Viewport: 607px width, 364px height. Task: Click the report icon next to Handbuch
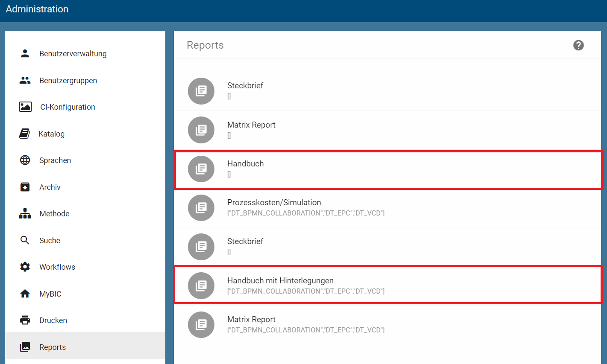click(x=201, y=169)
